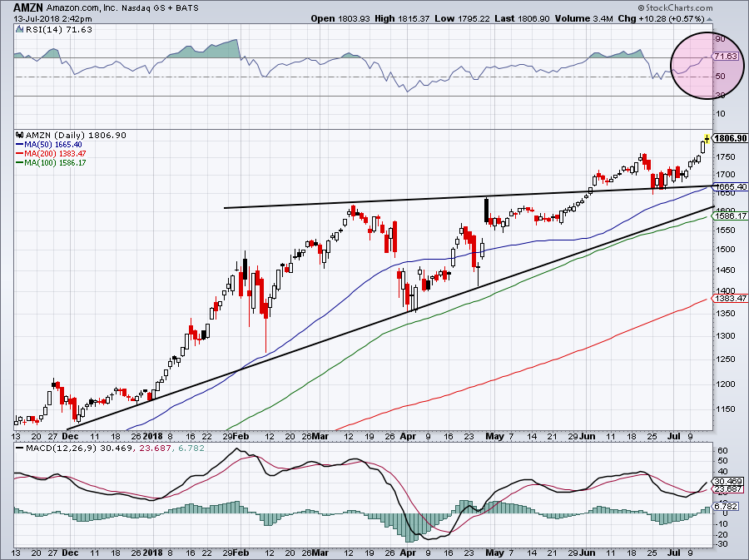Click the 1383.47 MA(200) price tag on axis
The image size is (749, 560).
pos(731,299)
